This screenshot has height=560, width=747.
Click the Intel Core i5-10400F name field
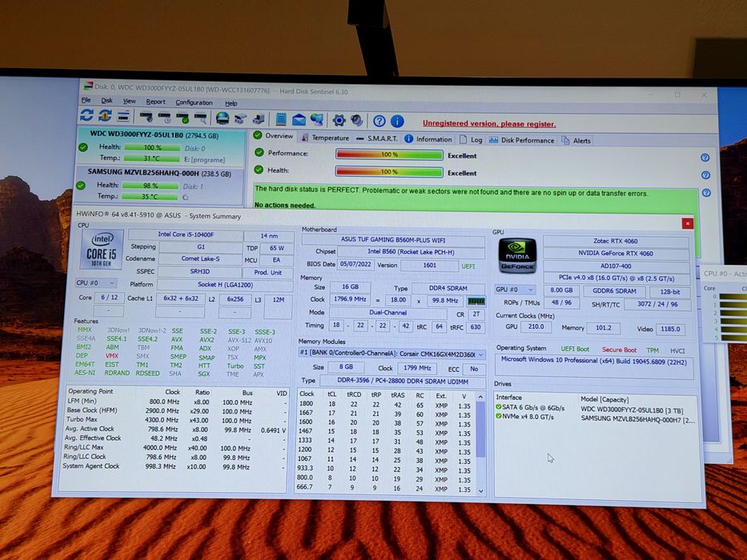[x=185, y=234]
